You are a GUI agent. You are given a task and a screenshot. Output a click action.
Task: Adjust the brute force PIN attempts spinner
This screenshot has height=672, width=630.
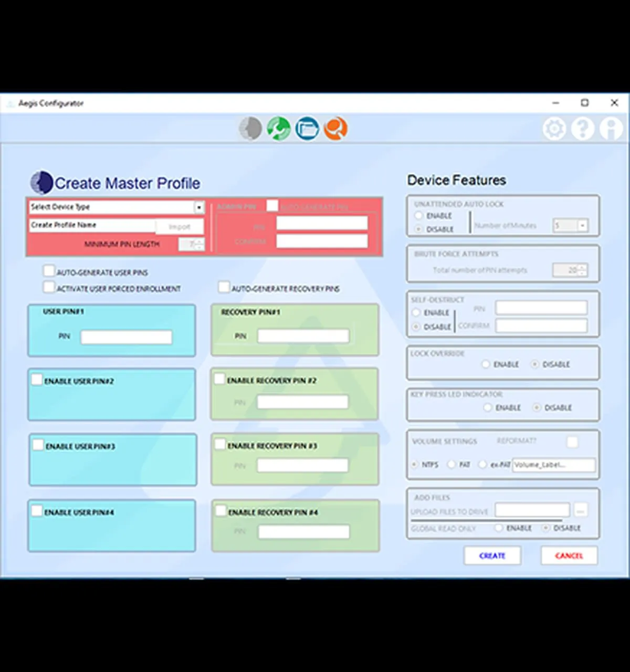pos(582,270)
